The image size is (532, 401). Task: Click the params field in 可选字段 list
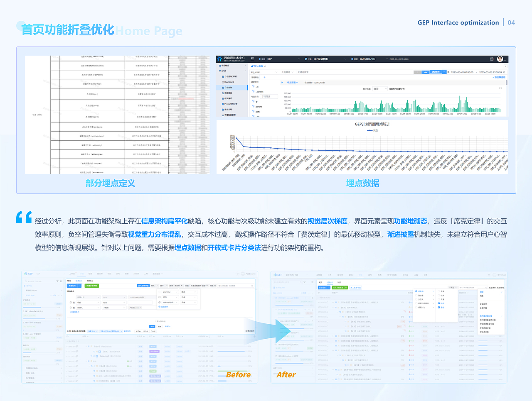(x=259, y=107)
